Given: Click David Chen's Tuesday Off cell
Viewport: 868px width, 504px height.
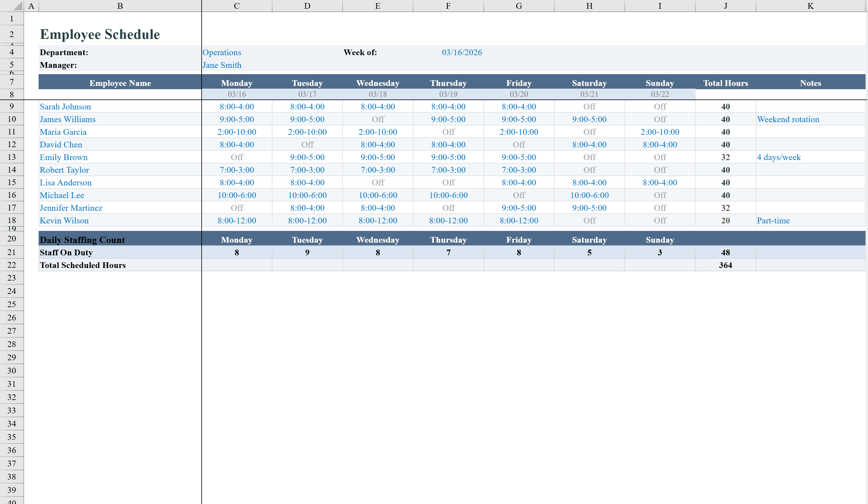Looking at the screenshot, I should point(307,144).
